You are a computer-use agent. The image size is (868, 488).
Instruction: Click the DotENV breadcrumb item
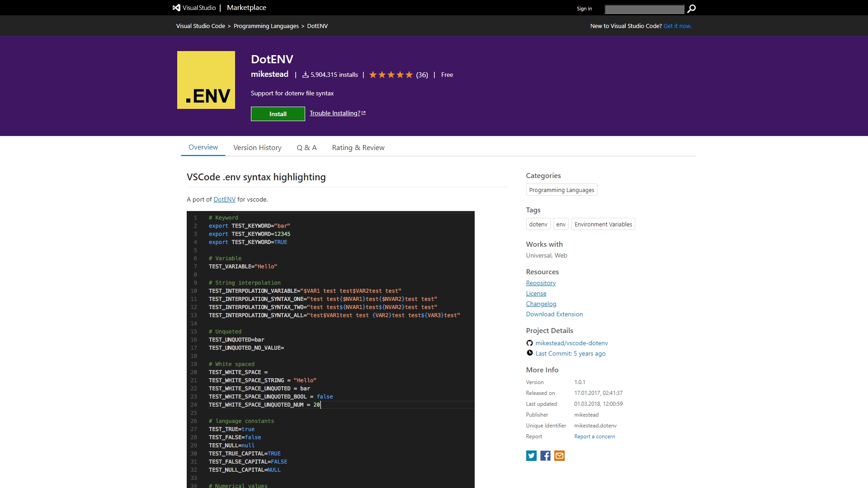[317, 26]
